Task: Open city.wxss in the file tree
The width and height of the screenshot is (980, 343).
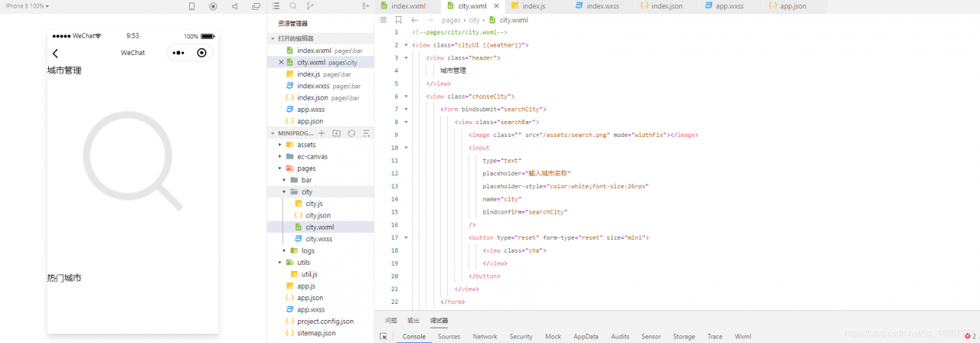Action: 320,239
